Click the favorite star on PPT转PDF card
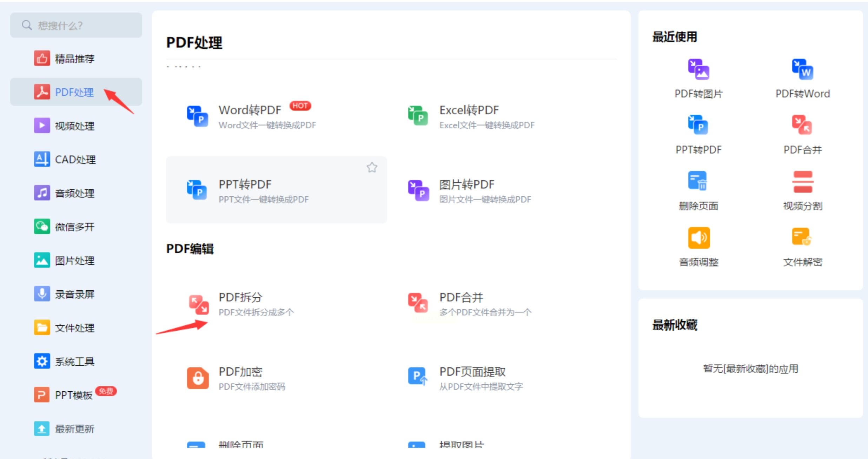This screenshot has width=868, height=459. (x=372, y=168)
